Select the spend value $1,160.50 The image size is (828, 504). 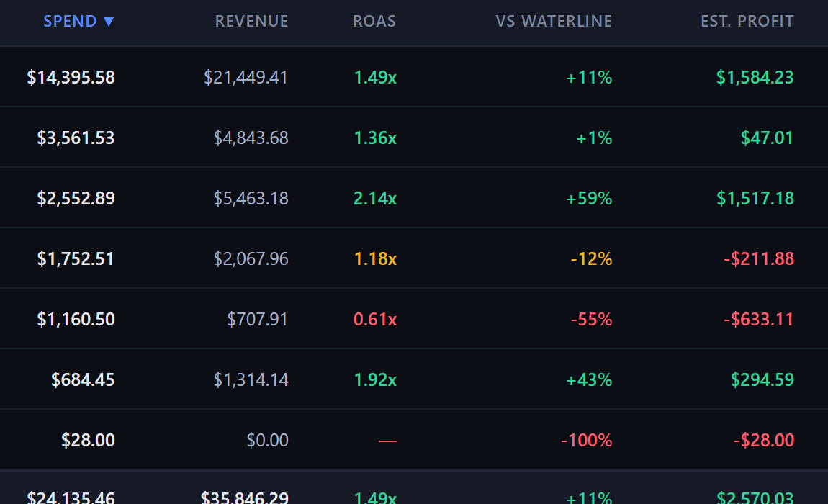76,319
